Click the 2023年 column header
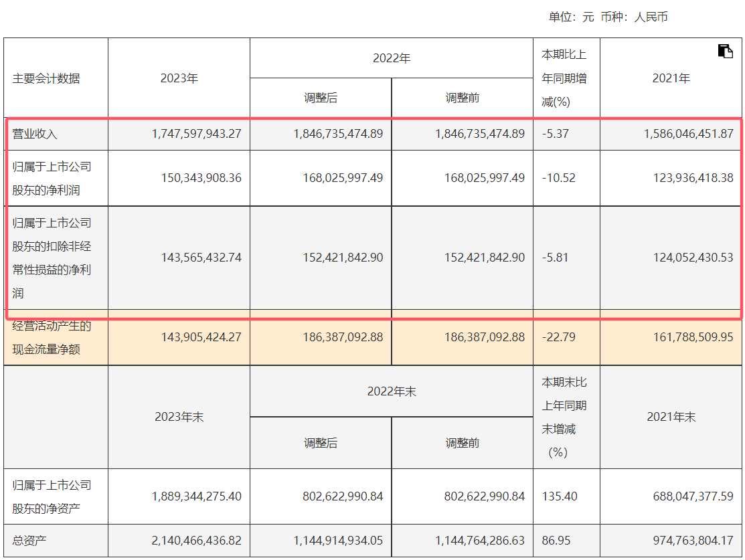The image size is (745, 560). click(179, 78)
